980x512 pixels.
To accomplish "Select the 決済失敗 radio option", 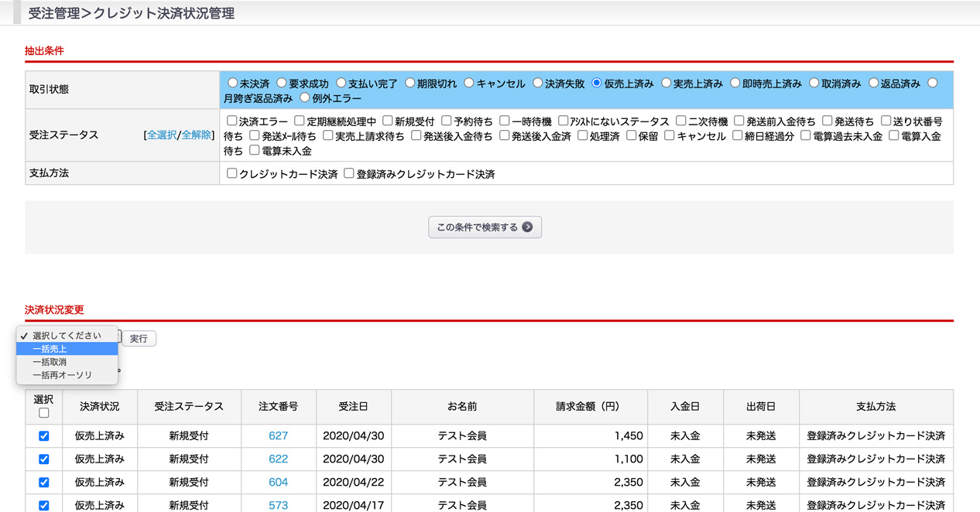I will 537,84.
